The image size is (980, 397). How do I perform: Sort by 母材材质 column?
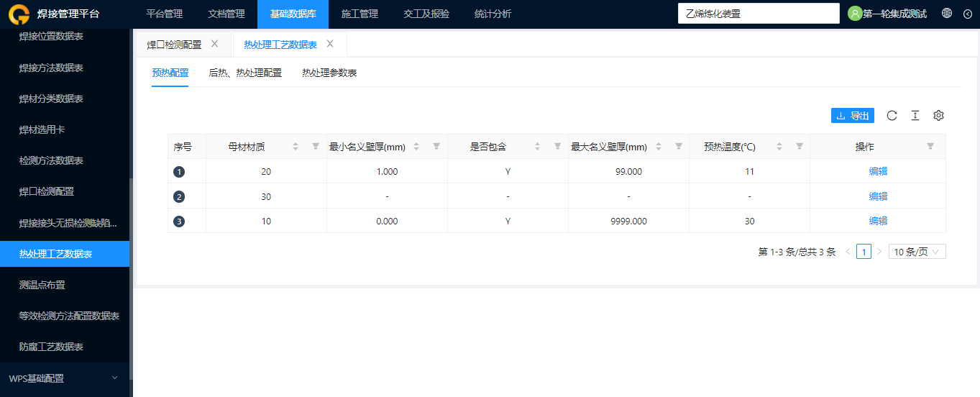point(296,147)
